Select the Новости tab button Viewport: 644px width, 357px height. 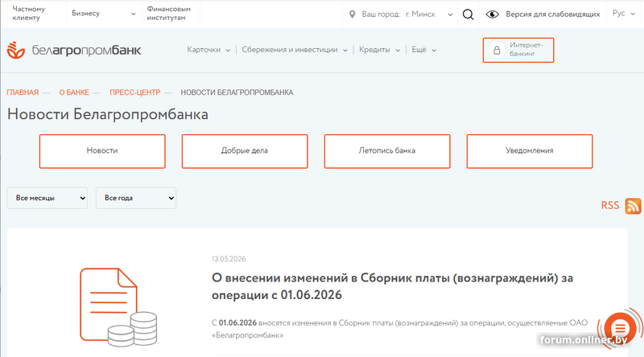[x=102, y=151]
